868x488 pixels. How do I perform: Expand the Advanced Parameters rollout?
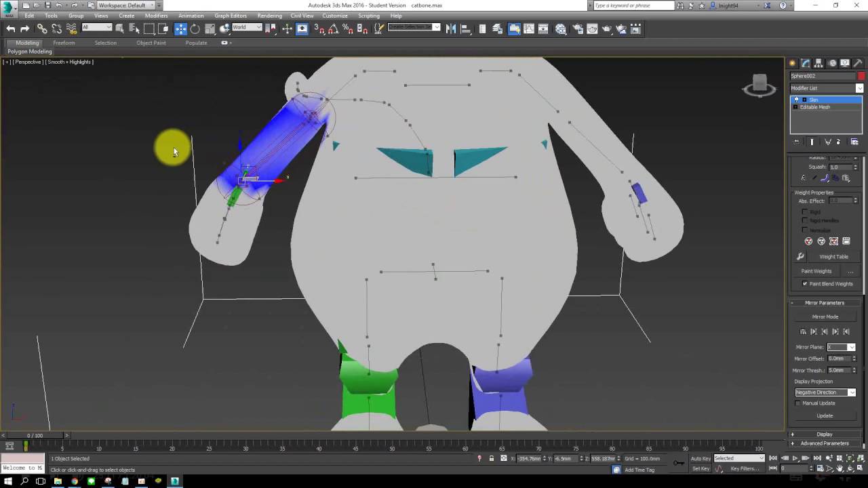(x=825, y=443)
